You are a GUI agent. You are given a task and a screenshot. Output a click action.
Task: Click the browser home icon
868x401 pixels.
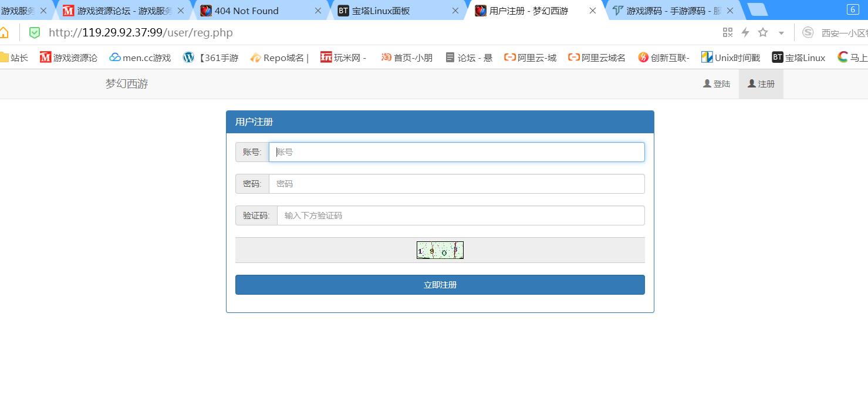pyautogui.click(x=4, y=32)
